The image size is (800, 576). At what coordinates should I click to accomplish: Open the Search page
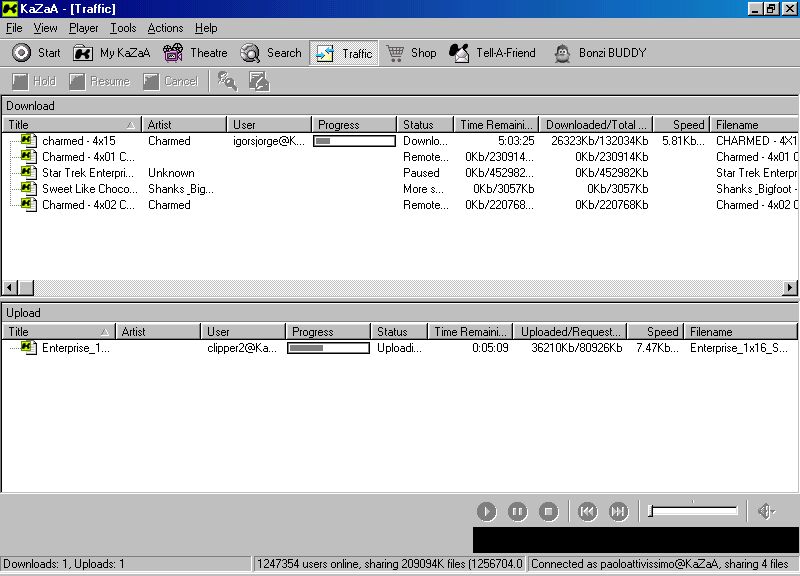(x=271, y=53)
